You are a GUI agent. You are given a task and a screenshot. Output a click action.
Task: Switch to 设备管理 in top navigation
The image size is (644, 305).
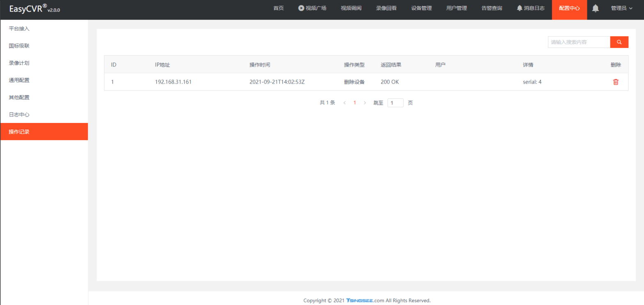(421, 8)
